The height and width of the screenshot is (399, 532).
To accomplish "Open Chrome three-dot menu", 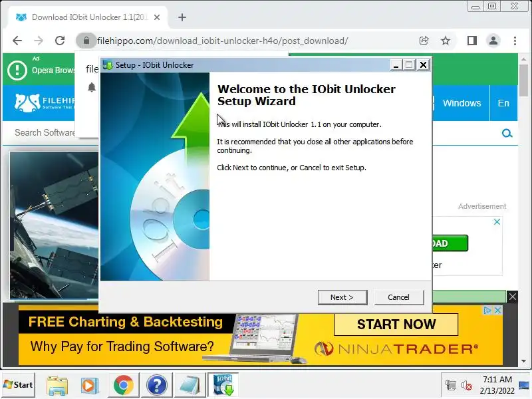I will [x=515, y=41].
